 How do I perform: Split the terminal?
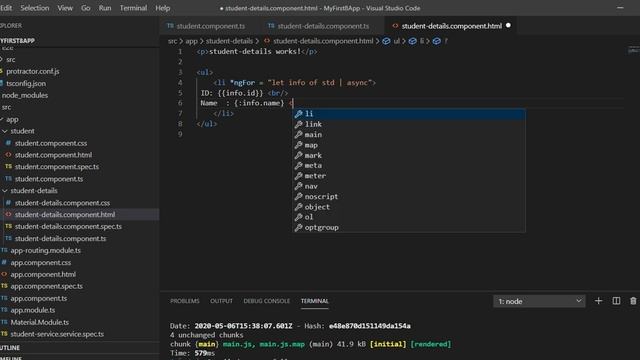click(616, 301)
